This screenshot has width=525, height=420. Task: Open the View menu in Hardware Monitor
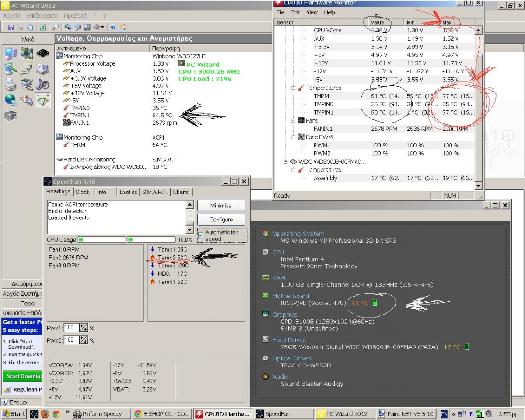(312, 12)
